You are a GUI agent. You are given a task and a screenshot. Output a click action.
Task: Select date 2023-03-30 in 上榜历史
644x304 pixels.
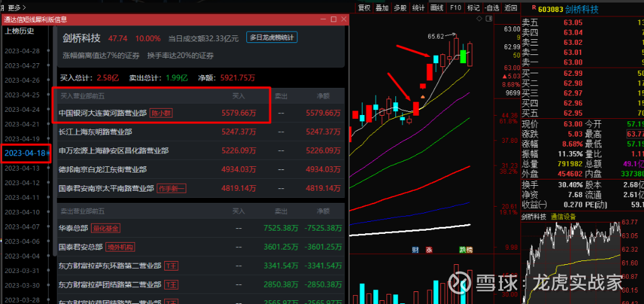pyautogui.click(x=22, y=285)
